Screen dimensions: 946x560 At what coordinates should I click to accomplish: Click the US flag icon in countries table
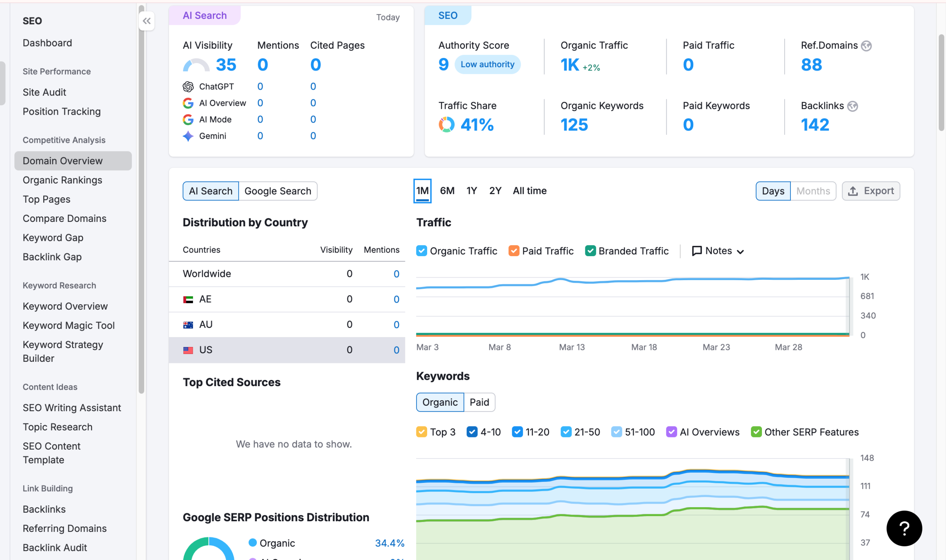coord(188,350)
